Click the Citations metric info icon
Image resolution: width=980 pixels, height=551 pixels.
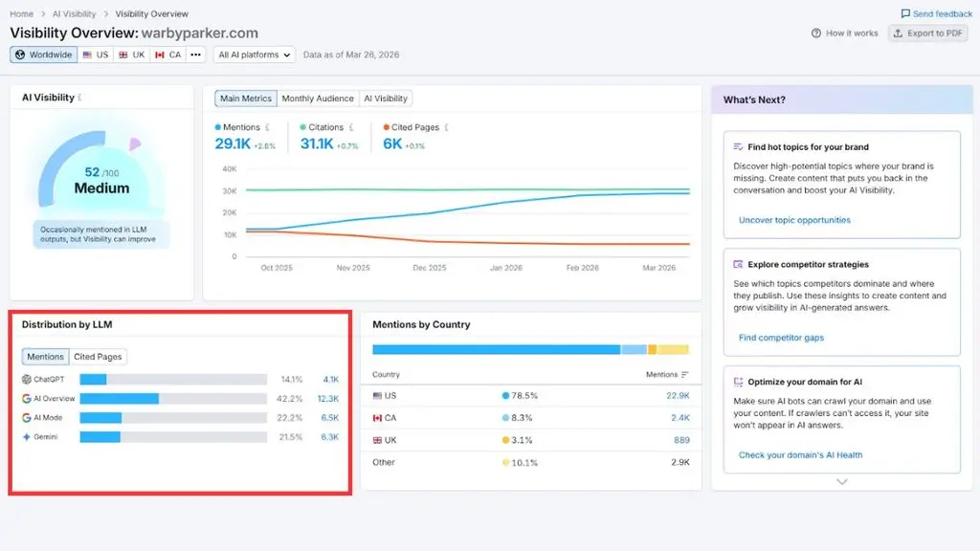350,127
